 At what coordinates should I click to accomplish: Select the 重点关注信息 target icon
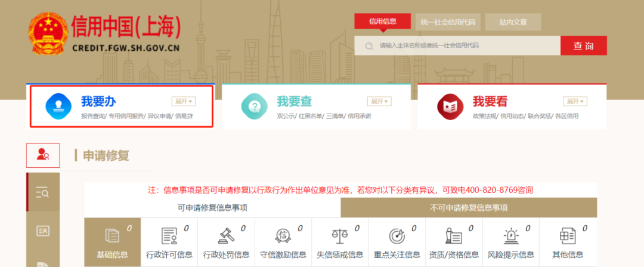pos(397,236)
